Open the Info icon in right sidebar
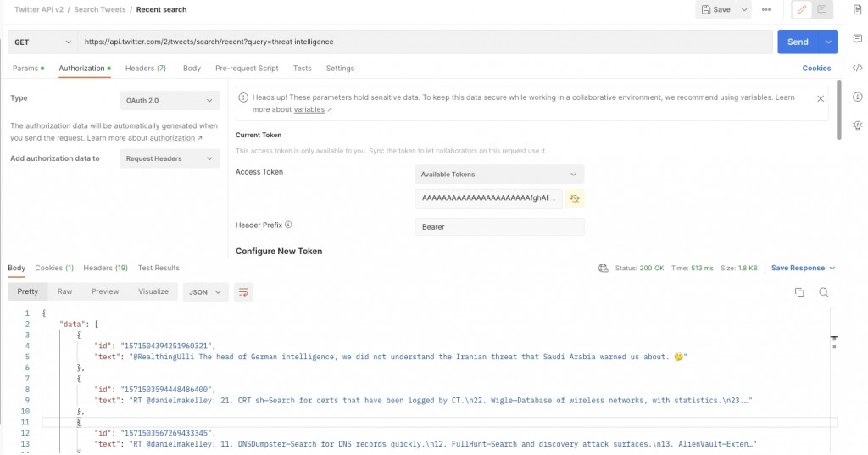This screenshot has height=455, width=868. [858, 97]
